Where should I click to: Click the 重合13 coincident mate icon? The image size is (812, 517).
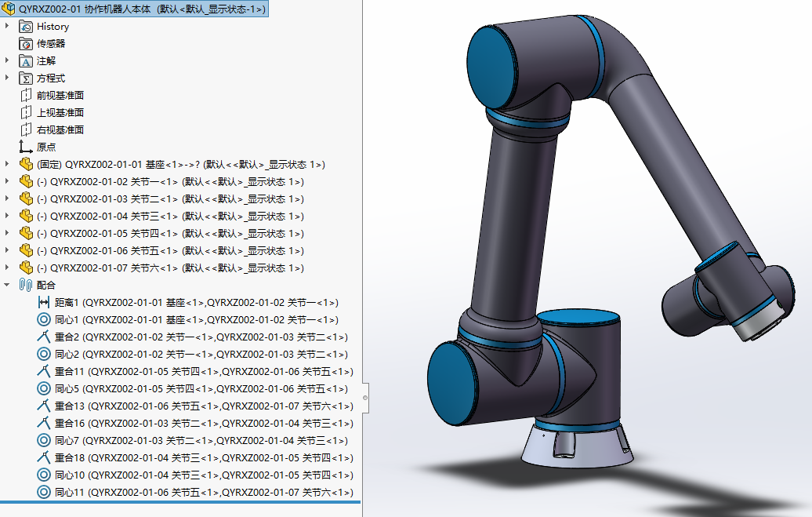pyautogui.click(x=44, y=406)
